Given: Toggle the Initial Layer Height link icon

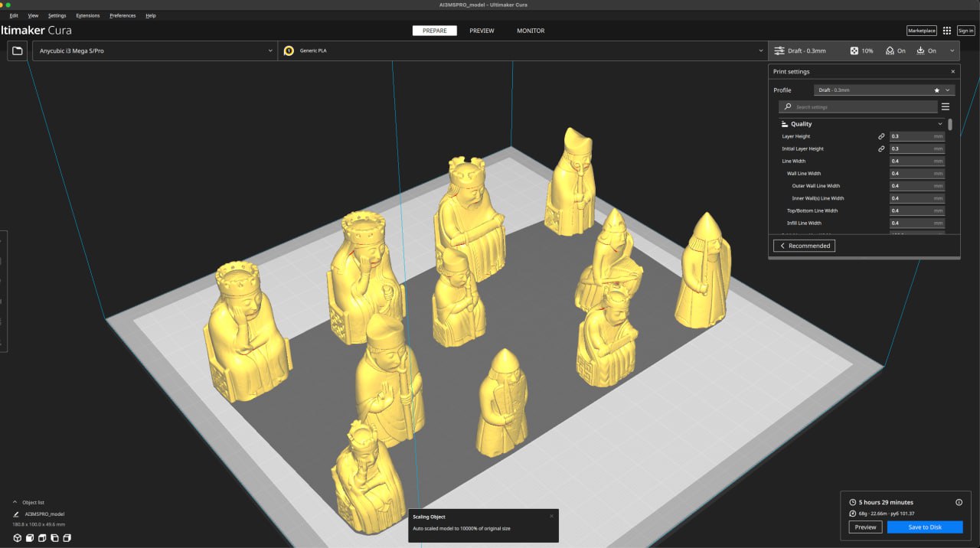Looking at the screenshot, I should (881, 148).
